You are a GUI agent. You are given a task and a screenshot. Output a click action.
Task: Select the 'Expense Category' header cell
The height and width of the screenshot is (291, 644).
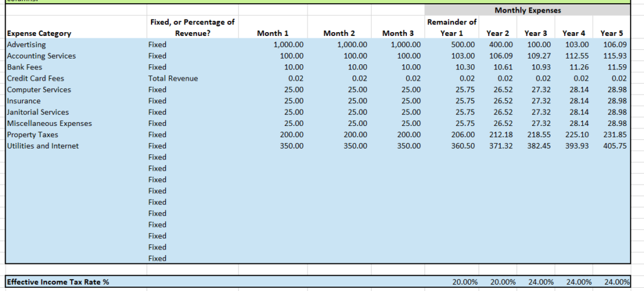click(39, 33)
